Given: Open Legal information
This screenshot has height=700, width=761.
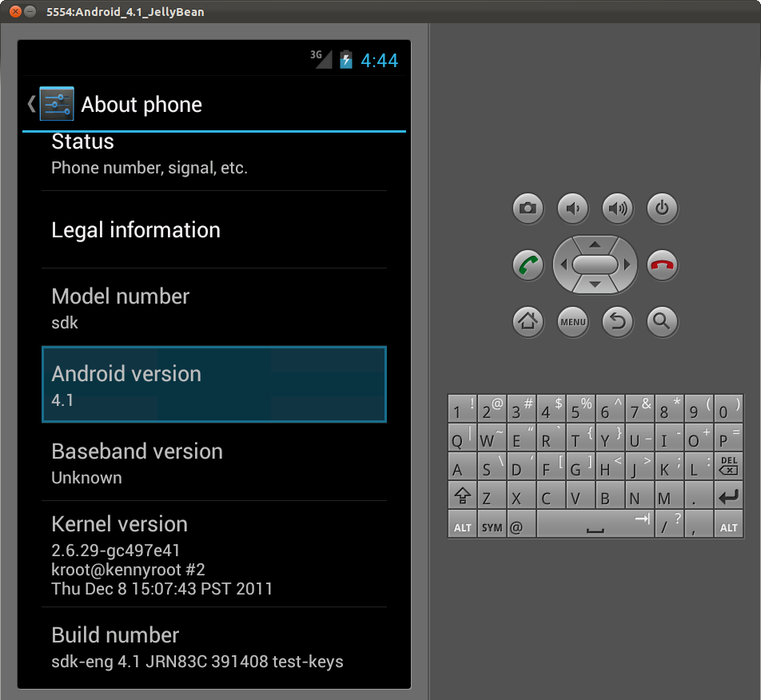Looking at the screenshot, I should click(214, 230).
